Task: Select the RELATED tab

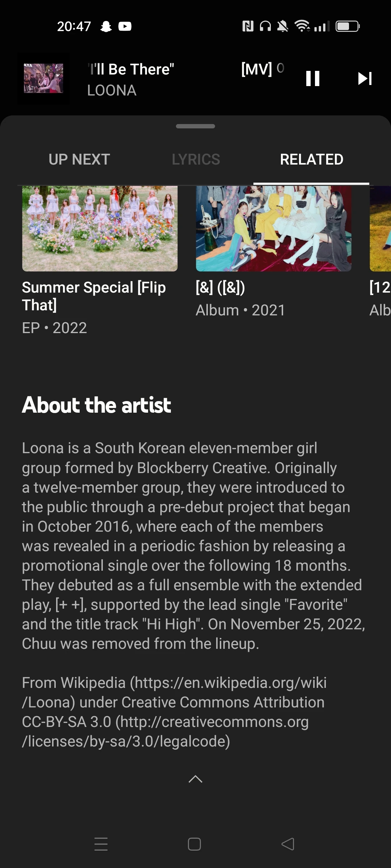Action: pos(312,159)
